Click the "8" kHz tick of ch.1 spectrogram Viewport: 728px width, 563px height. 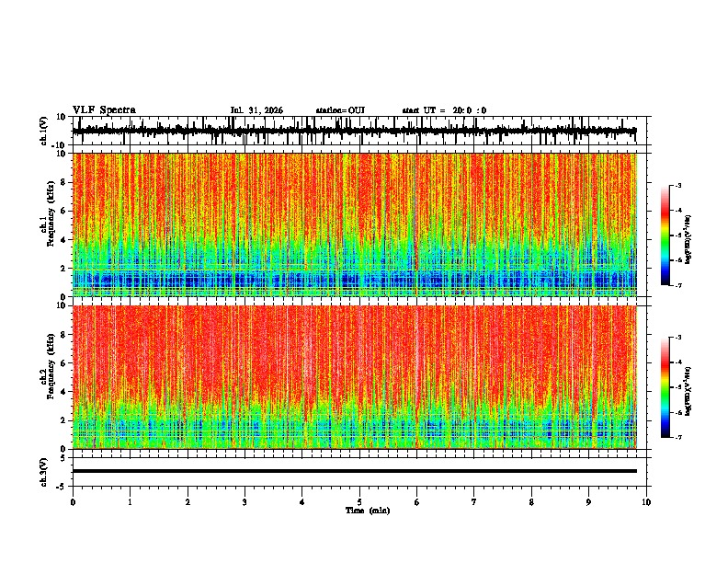pos(64,182)
